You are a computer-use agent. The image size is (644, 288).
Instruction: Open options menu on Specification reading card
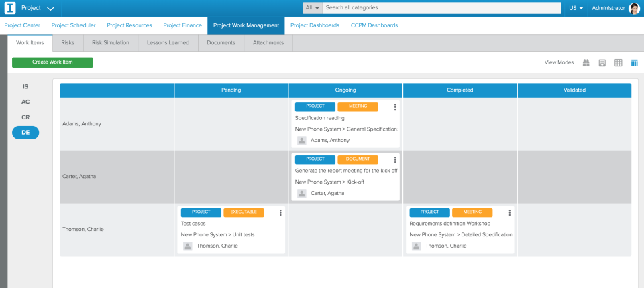click(395, 107)
